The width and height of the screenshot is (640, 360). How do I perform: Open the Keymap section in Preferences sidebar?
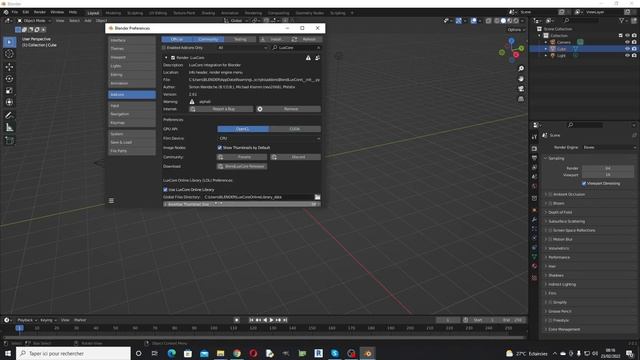pos(132,123)
